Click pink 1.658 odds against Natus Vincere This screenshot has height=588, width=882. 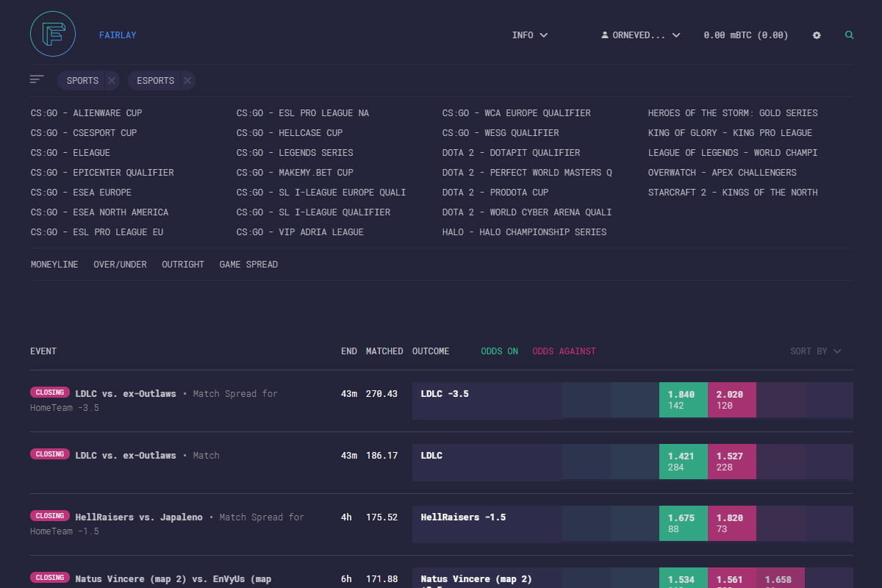[781, 578]
